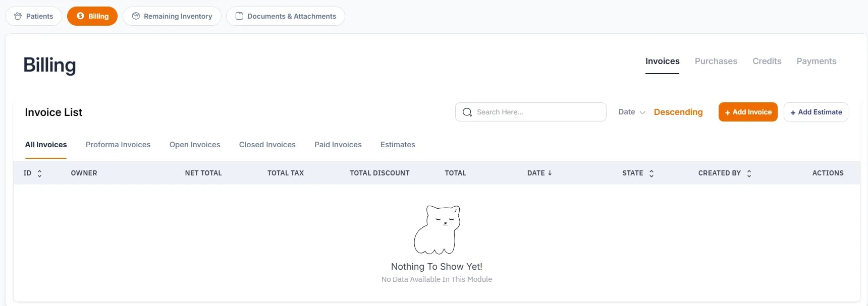Click the Billing page heading

pyautogui.click(x=49, y=65)
